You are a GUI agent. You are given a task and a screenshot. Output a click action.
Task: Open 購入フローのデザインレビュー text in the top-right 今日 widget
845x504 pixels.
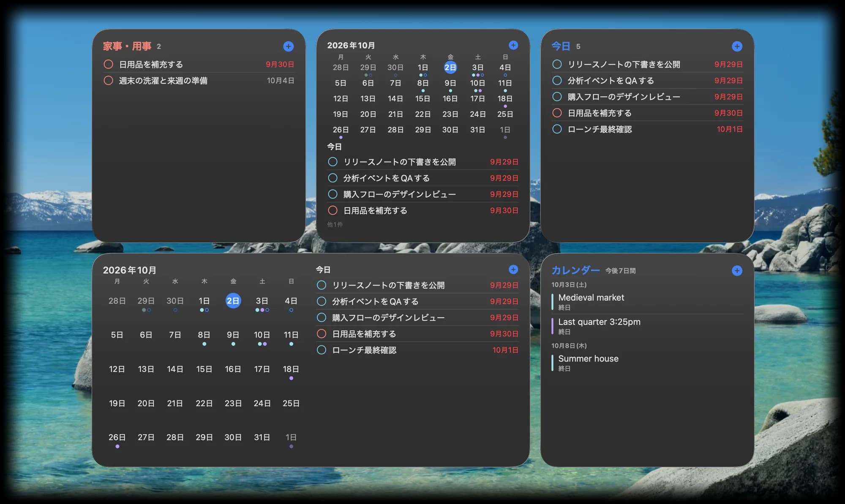(x=624, y=97)
